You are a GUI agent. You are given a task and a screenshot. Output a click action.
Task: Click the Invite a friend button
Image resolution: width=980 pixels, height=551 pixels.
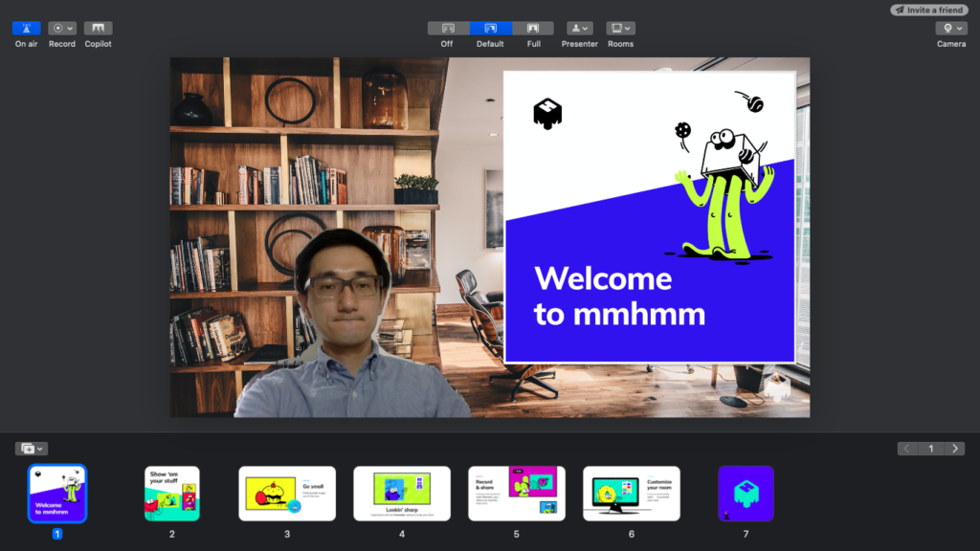tap(927, 10)
